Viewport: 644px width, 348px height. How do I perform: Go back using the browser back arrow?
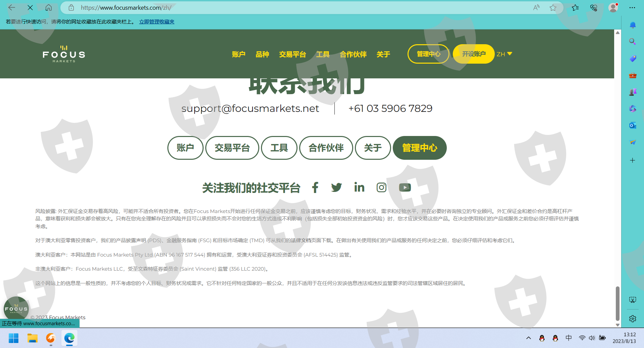coord(12,7)
